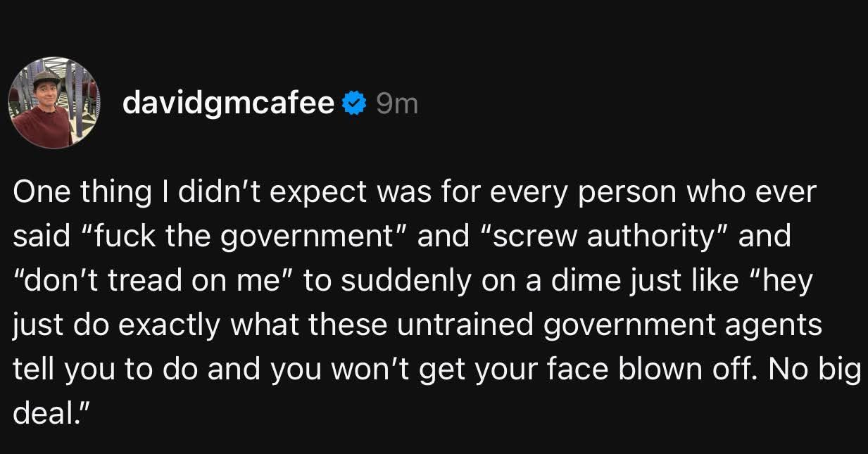Viewport: 868px width, 454px height.
Task: Click the opening words "One thing"
Action: pos(69,191)
